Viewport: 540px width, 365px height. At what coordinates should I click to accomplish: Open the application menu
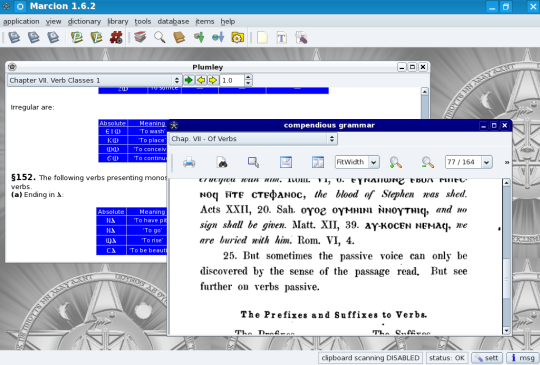tap(21, 21)
